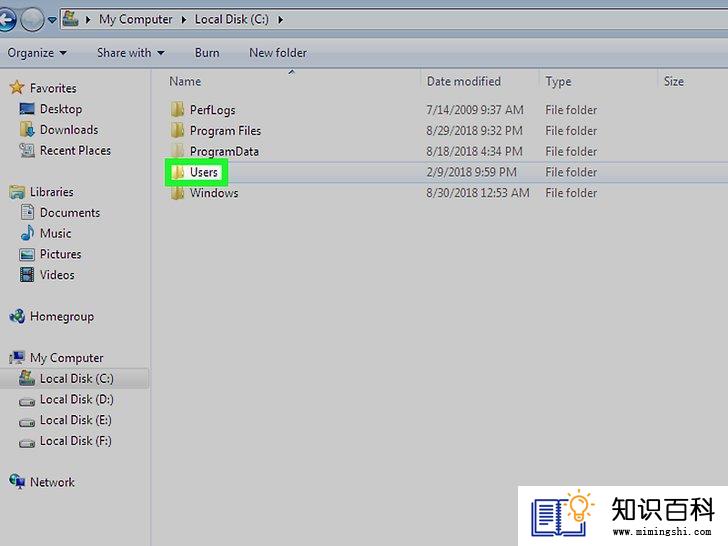Open Local Disk (C:) in sidebar

[77, 379]
